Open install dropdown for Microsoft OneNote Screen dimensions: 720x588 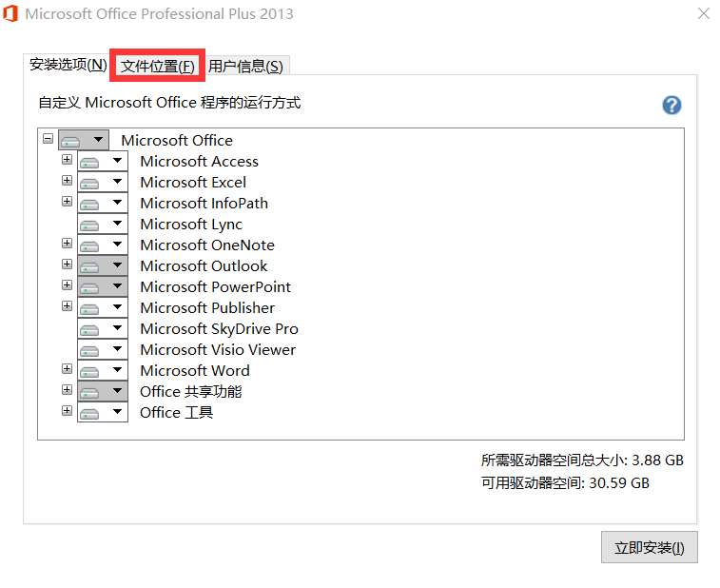coord(103,245)
